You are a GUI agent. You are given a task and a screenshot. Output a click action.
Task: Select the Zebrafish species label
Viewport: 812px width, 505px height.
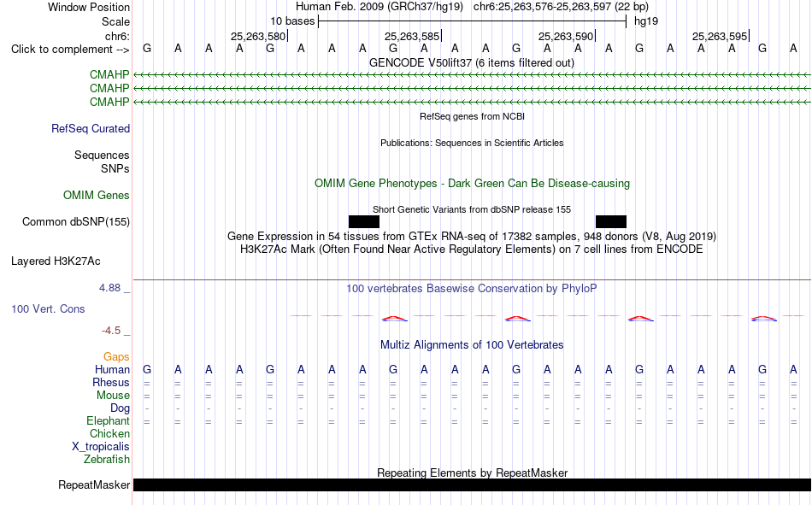coord(107,460)
